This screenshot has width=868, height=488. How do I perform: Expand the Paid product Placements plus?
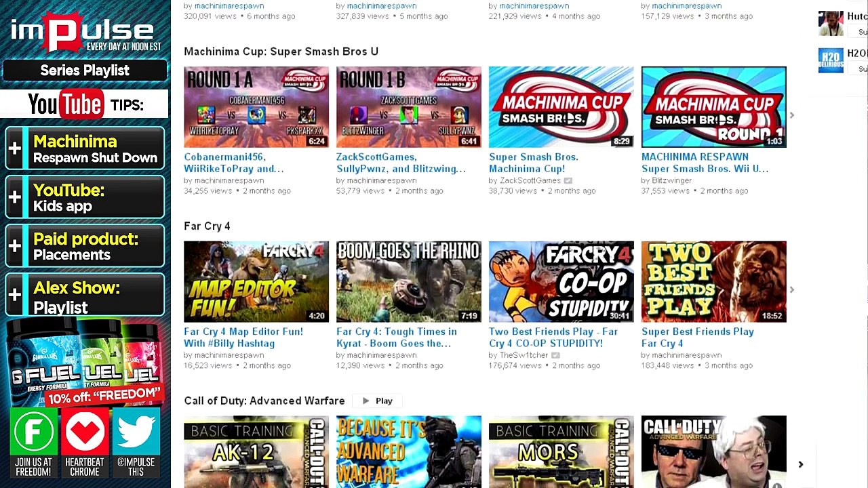15,246
